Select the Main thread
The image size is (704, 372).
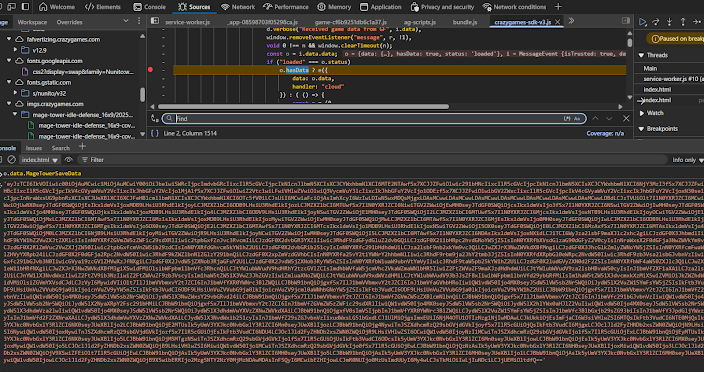point(650,68)
